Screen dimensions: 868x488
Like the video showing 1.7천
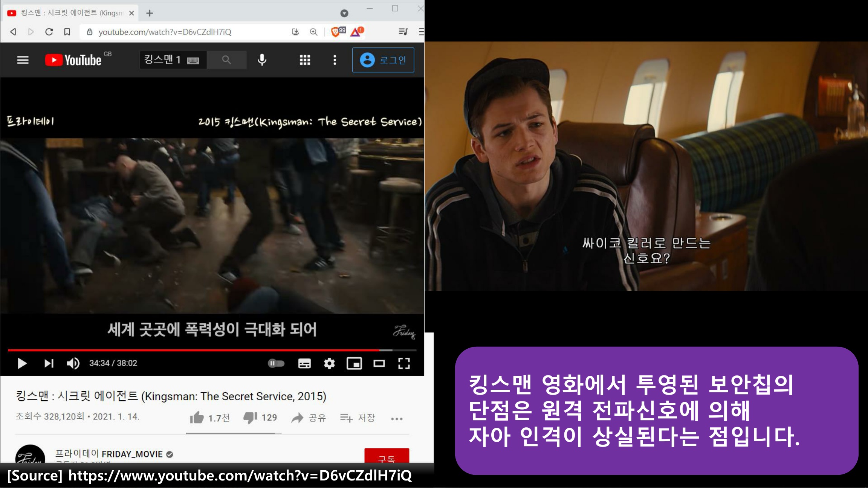coord(209,418)
